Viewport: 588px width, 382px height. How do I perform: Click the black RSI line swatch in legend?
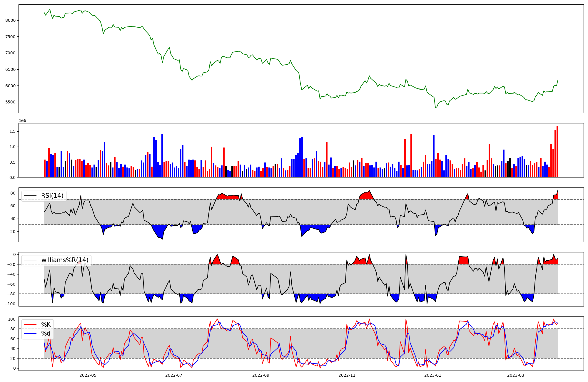pyautogui.click(x=30, y=196)
